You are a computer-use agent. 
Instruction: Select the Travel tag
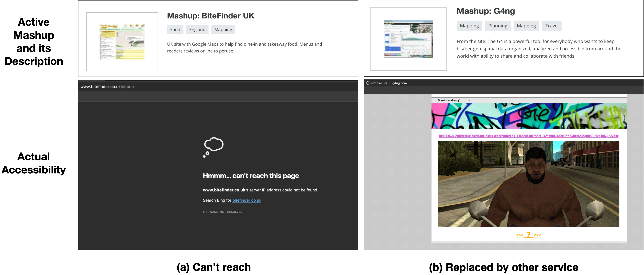coord(552,26)
